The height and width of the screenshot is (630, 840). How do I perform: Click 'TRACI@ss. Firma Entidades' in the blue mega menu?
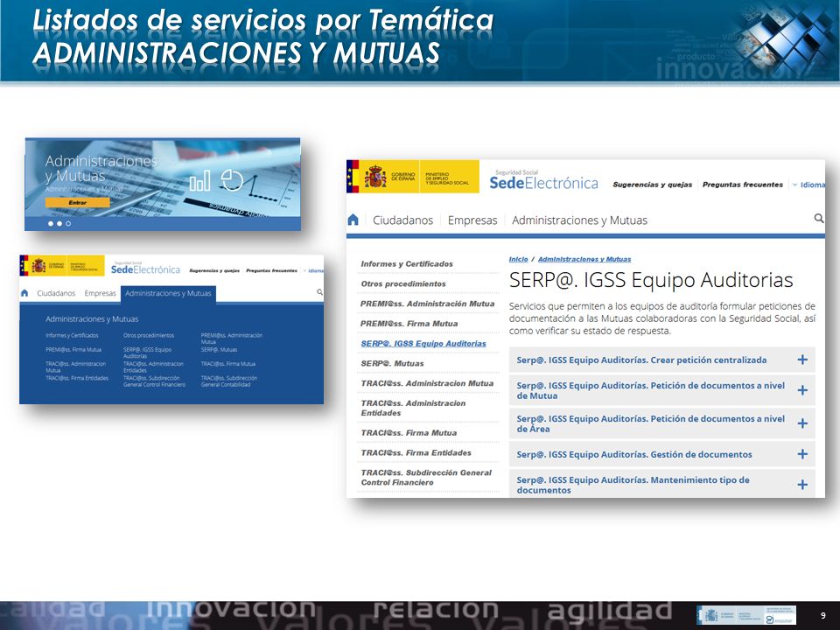point(77,378)
